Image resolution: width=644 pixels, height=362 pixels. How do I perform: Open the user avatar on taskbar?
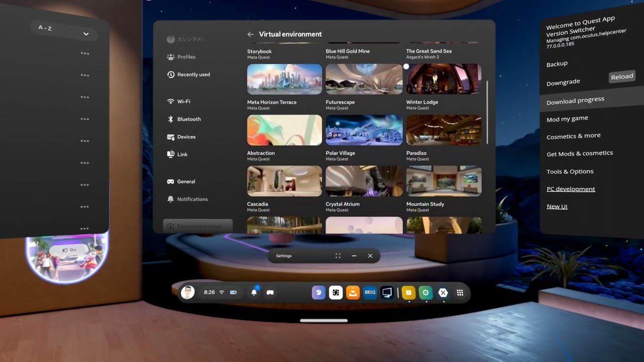[188, 292]
